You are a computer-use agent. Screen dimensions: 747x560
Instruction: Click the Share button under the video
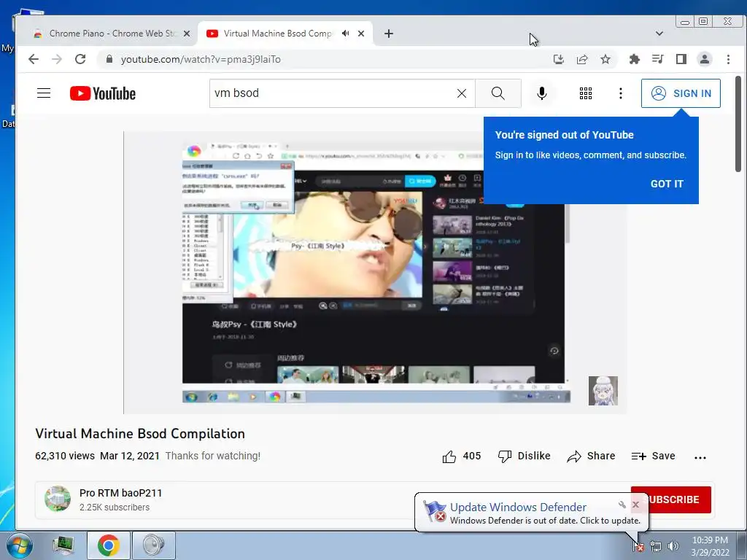click(591, 456)
